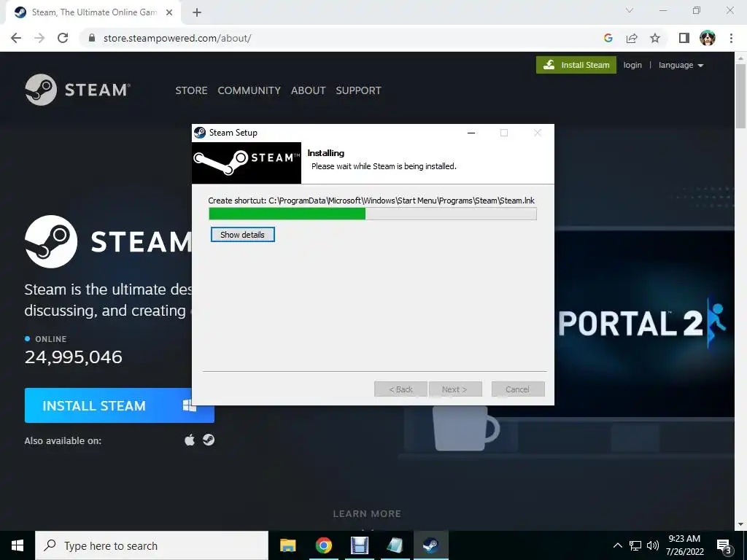This screenshot has height=560, width=747.
Task: Bookmark this page with the star icon
Action: (655, 38)
